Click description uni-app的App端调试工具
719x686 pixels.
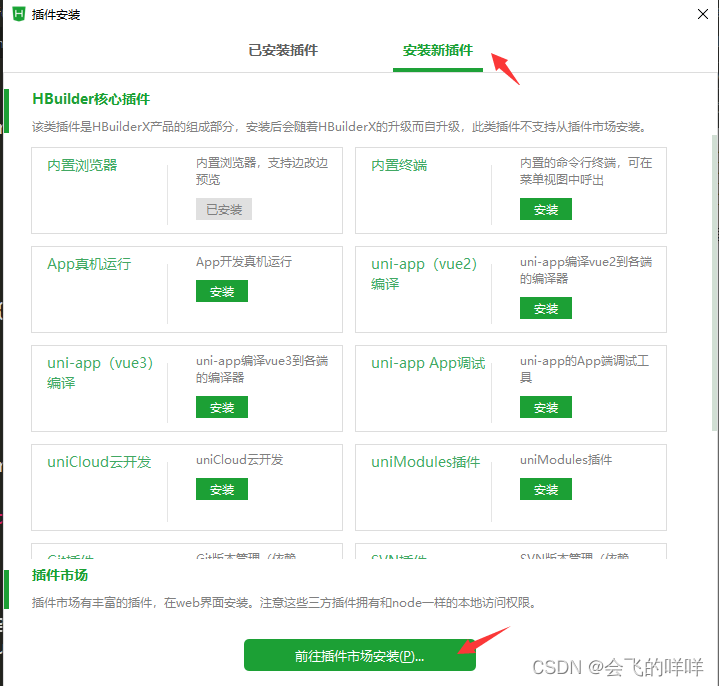click(x=585, y=369)
